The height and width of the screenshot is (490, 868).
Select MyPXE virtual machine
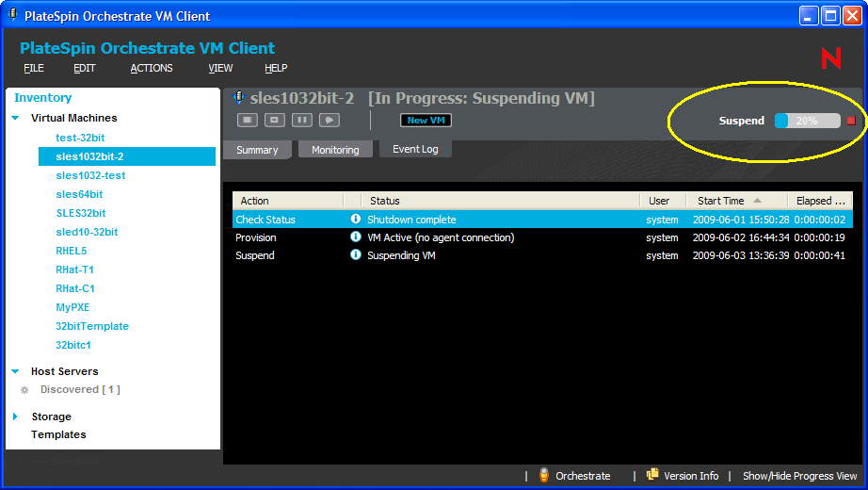coord(72,307)
